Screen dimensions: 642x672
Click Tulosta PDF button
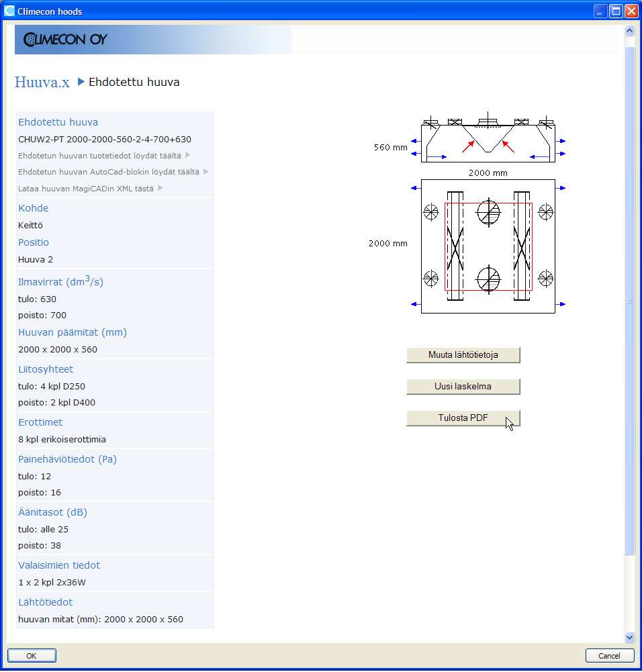pyautogui.click(x=463, y=418)
